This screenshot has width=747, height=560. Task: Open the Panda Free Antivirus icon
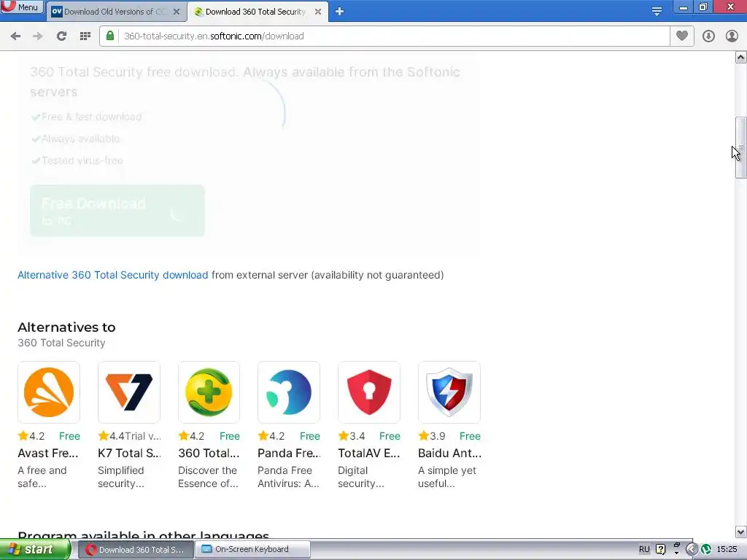click(x=289, y=392)
